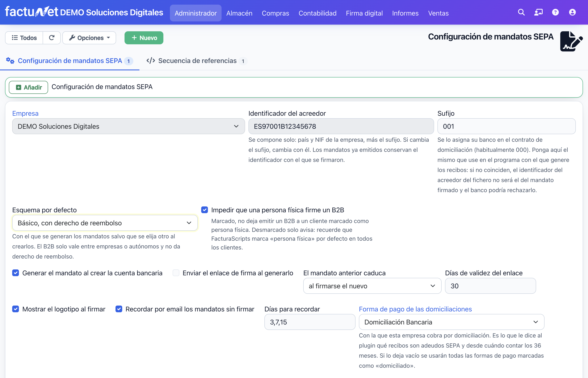This screenshot has width=588, height=378.
Task: Open the Esquema por defecto dropdown
Action: tap(105, 223)
